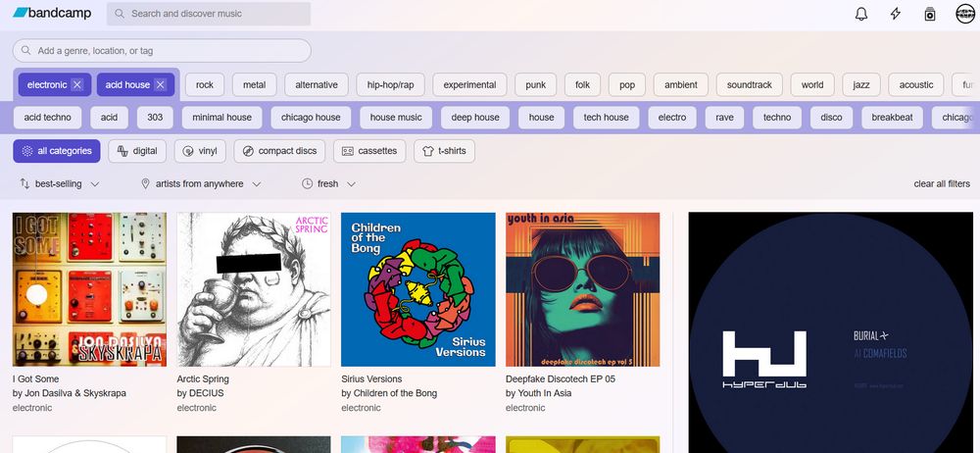Click the location pin icon
Screen dimensions: 980x453
coord(145,183)
